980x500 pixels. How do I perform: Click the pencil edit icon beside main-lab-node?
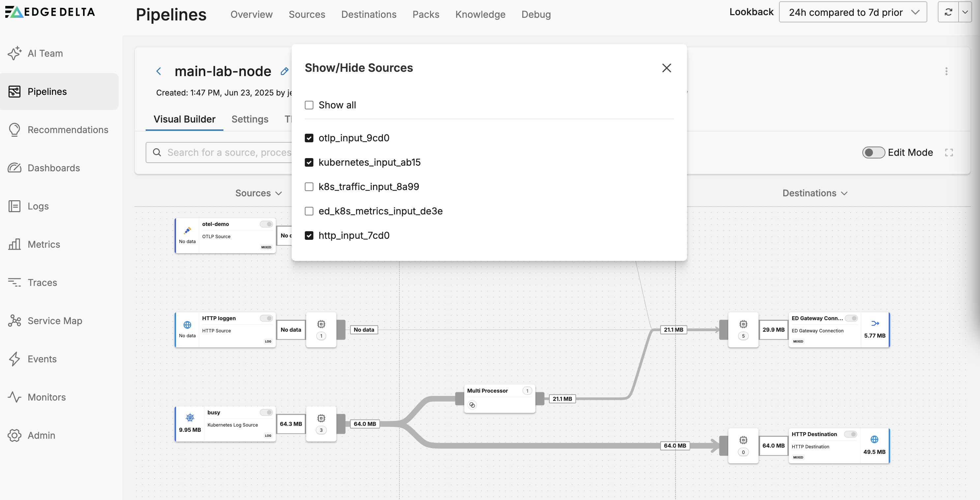point(284,71)
